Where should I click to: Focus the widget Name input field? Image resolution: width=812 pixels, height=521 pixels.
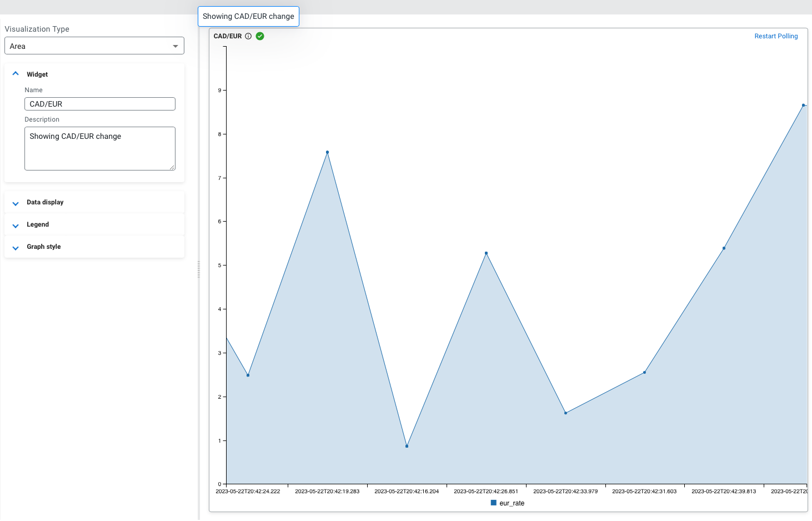100,104
